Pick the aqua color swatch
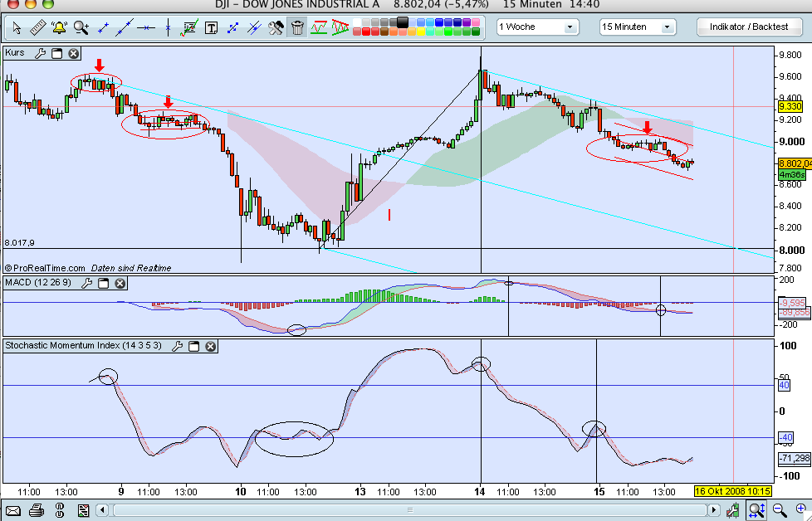The width and height of the screenshot is (812, 521). [x=430, y=32]
